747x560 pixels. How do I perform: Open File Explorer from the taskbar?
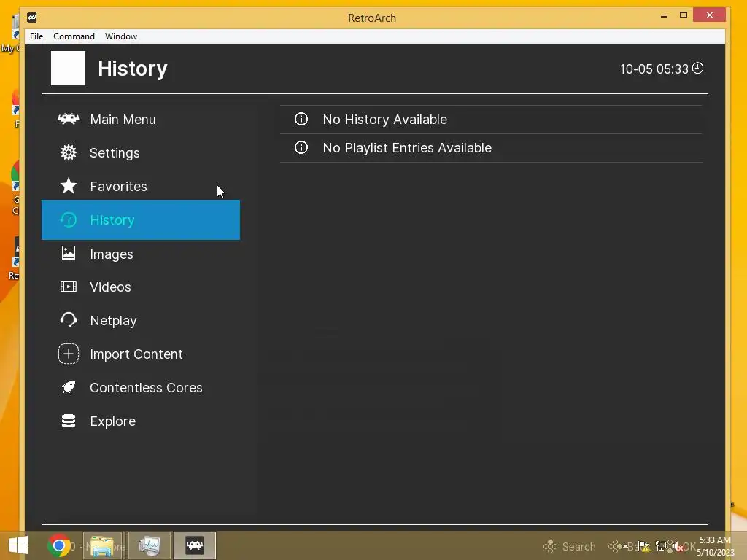(x=104, y=545)
